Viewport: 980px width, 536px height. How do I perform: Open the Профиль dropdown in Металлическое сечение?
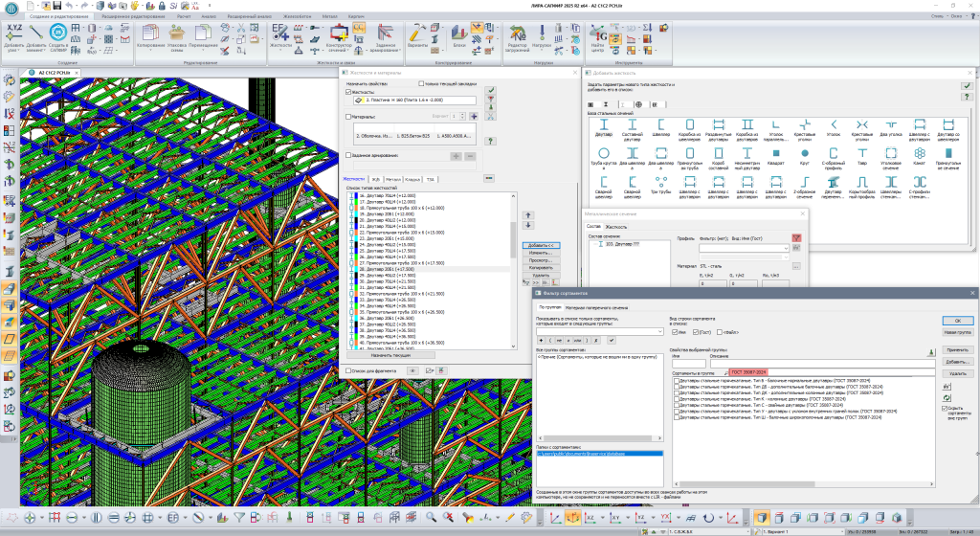(x=786, y=248)
